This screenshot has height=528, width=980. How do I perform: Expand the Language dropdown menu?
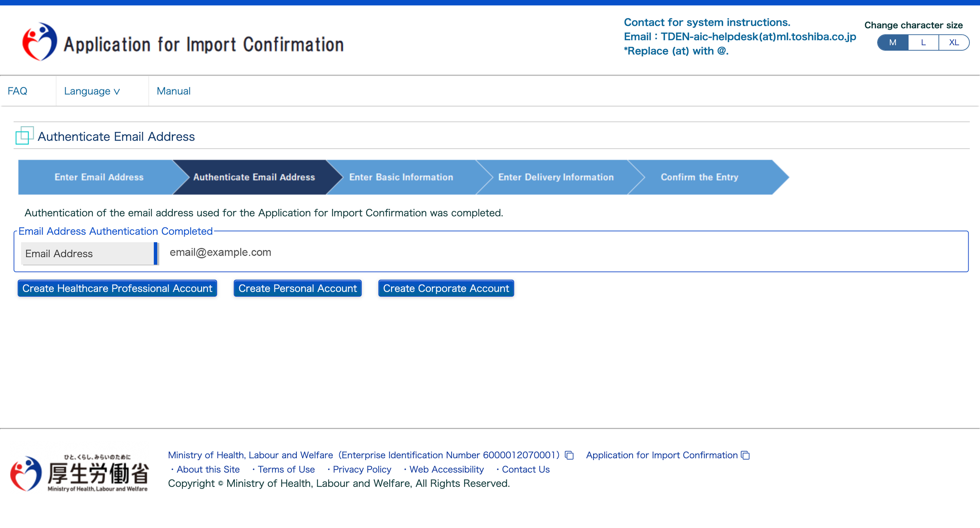tap(92, 91)
